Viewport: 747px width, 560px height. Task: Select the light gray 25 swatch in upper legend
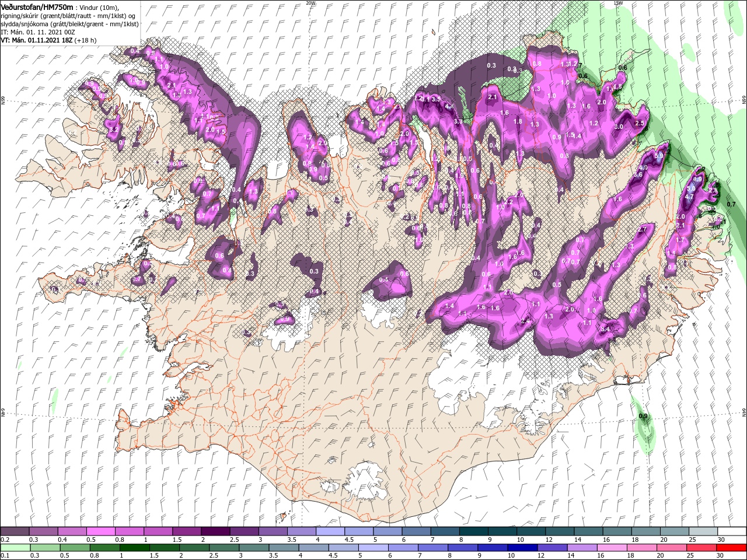pyautogui.click(x=703, y=531)
